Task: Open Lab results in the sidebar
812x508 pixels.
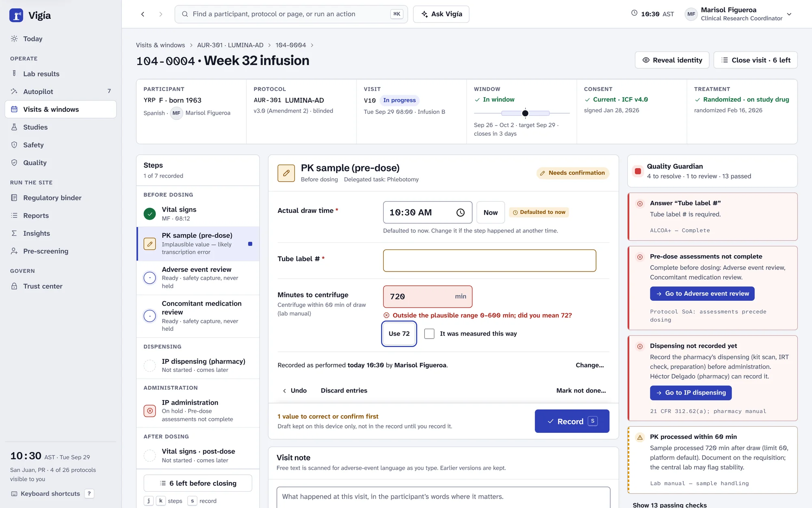Action: (60, 74)
